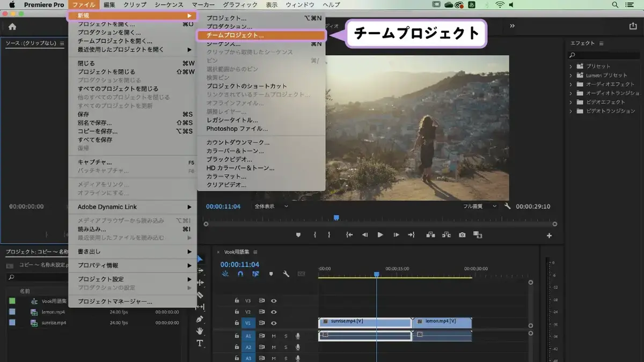Open the Home screen icon

tap(12, 26)
